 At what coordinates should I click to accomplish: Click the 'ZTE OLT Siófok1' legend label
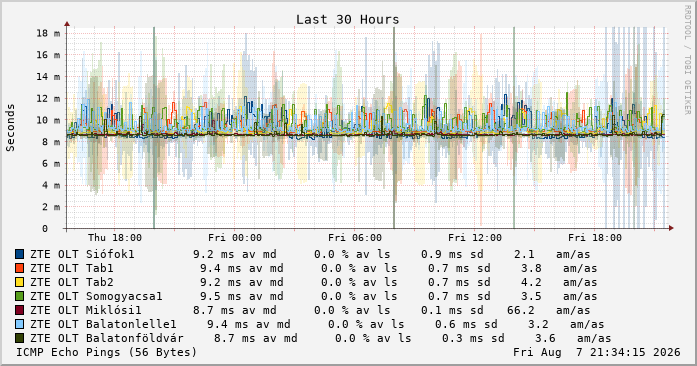click(82, 254)
